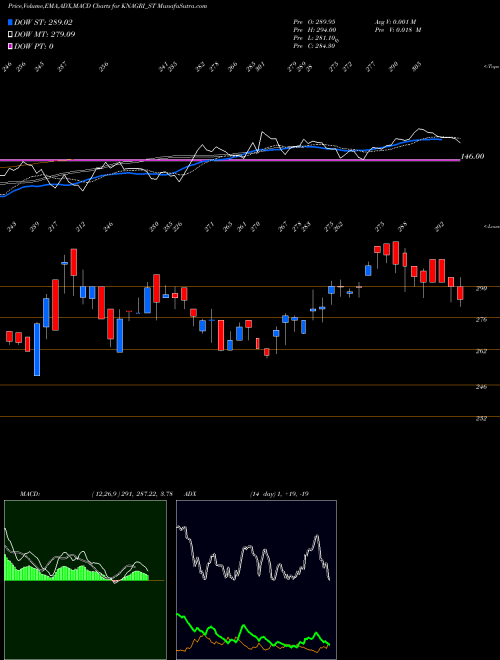Image resolution: width=500 pixels, height=660 pixels.
Task: Click the 232 price level label
Action: [x=482, y=418]
